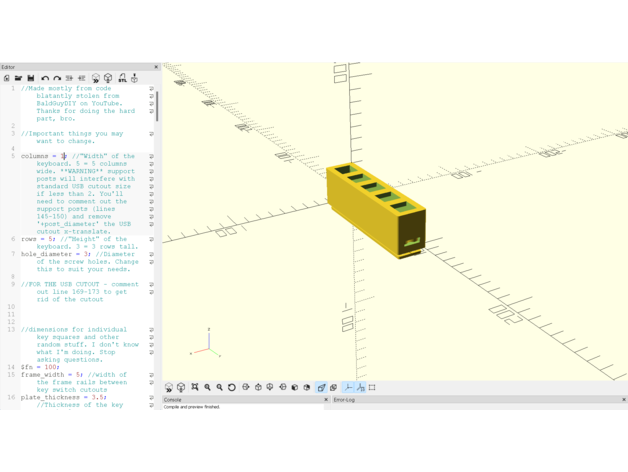Toggle perspective projection view
This screenshot has width=628, height=472.
coord(321,387)
